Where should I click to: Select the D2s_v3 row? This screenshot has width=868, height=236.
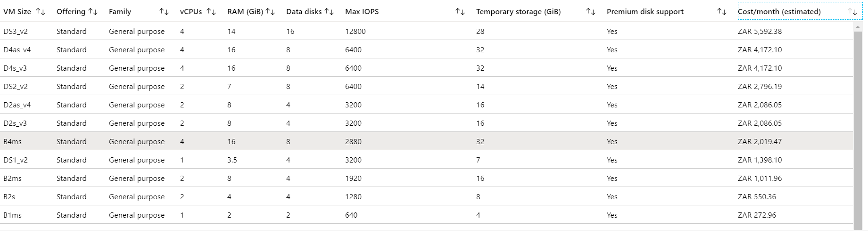click(x=15, y=123)
